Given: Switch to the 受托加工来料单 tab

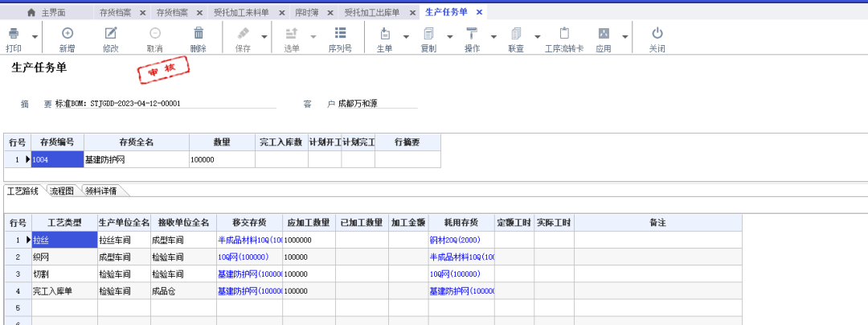Looking at the screenshot, I should point(241,13).
